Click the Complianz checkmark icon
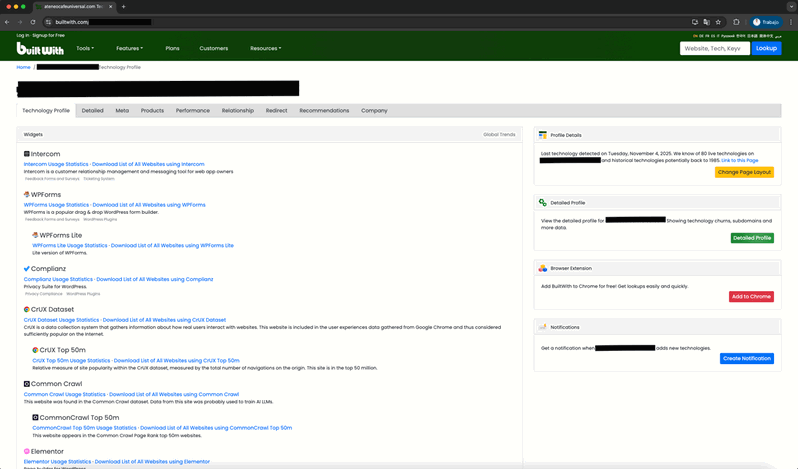798x469 pixels. (x=26, y=269)
